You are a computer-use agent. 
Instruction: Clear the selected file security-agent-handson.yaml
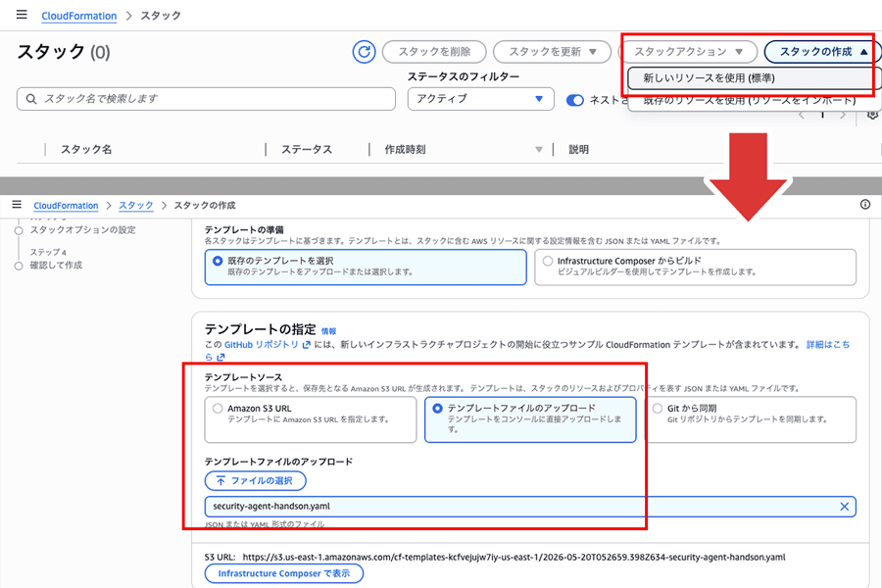(x=845, y=507)
